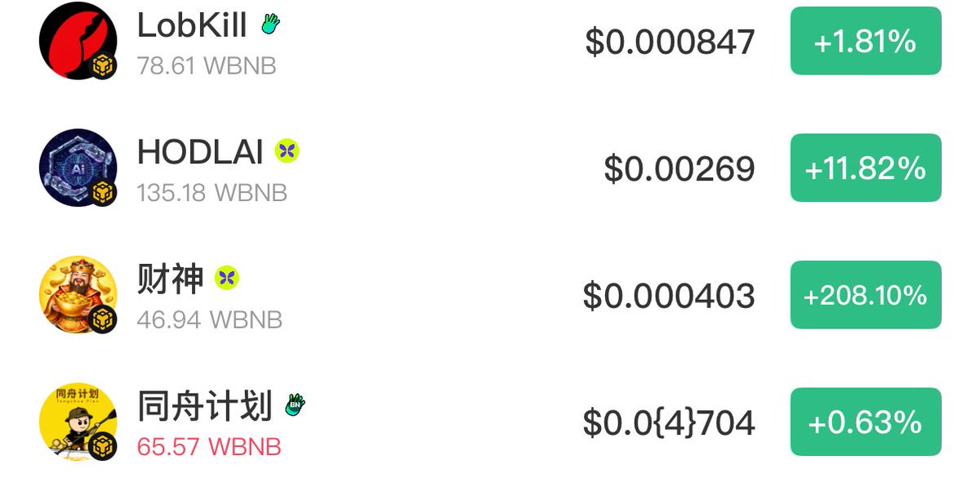
Task: Click the BN hand badge beside 同舟计划
Action: pyautogui.click(x=295, y=405)
